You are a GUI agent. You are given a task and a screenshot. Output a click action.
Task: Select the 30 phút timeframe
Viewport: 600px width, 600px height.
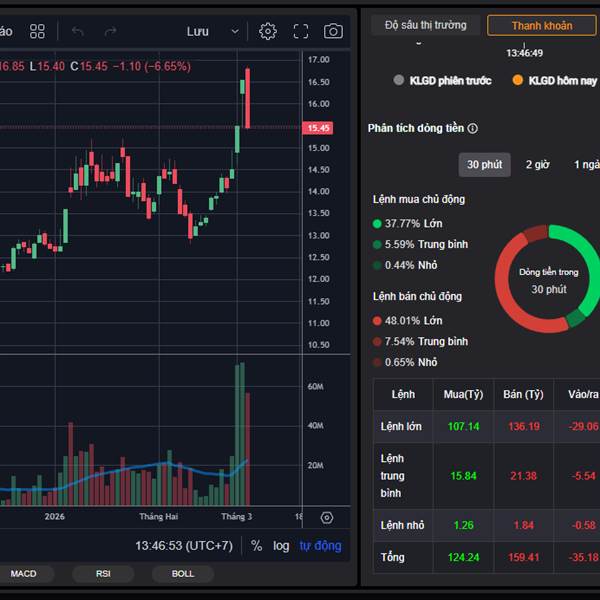click(x=484, y=165)
